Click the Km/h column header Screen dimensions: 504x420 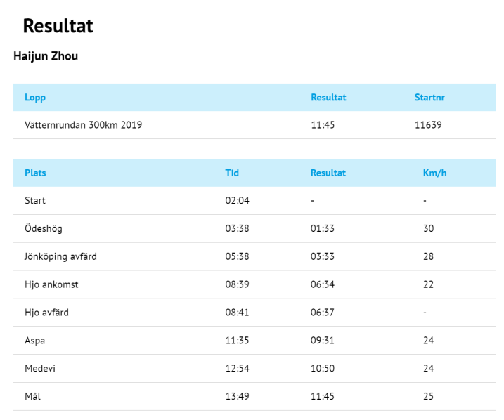[434, 173]
